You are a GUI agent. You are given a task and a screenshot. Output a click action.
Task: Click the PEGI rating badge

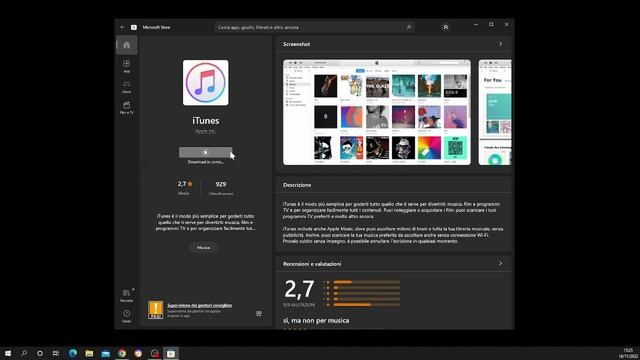[156, 310]
